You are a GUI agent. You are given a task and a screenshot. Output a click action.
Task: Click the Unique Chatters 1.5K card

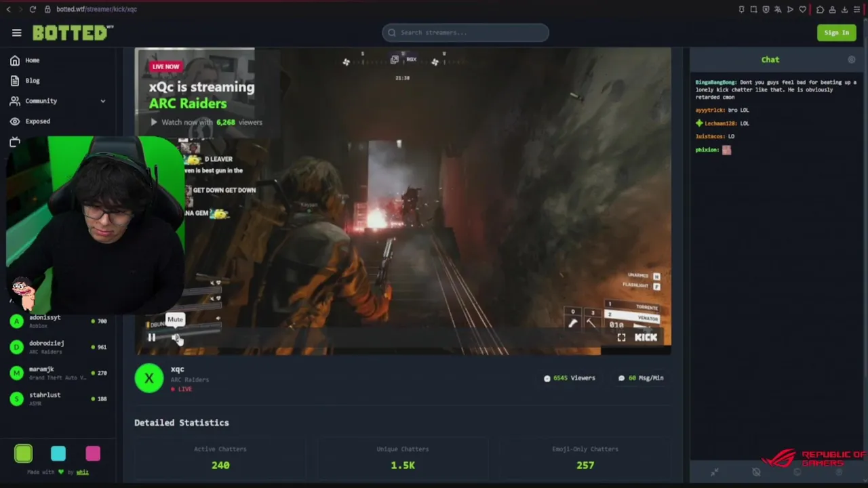403,458
